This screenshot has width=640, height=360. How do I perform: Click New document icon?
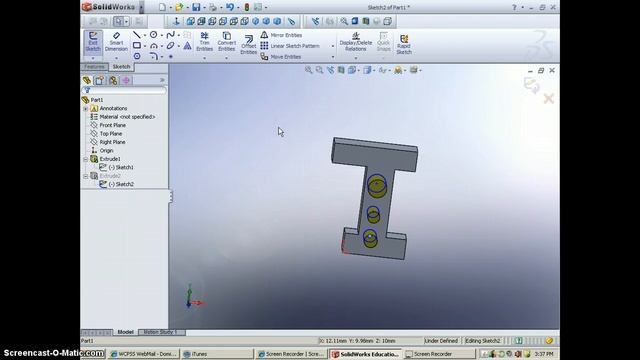pos(162,7)
